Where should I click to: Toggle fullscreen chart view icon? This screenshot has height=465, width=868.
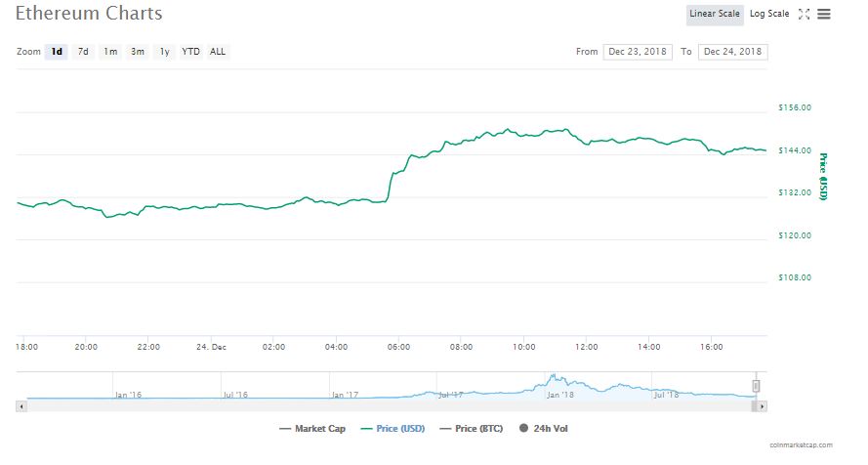tap(804, 14)
